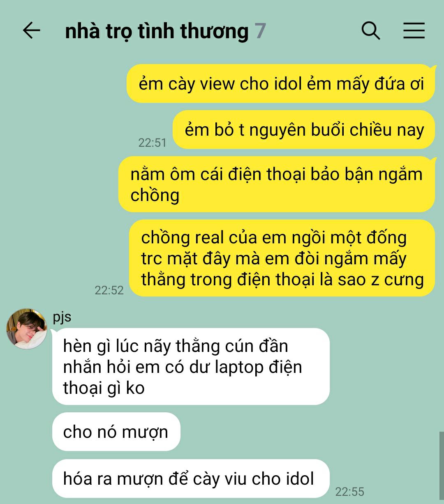
Task: Select message "ẻm cày view cho idol"
Action: (x=281, y=84)
